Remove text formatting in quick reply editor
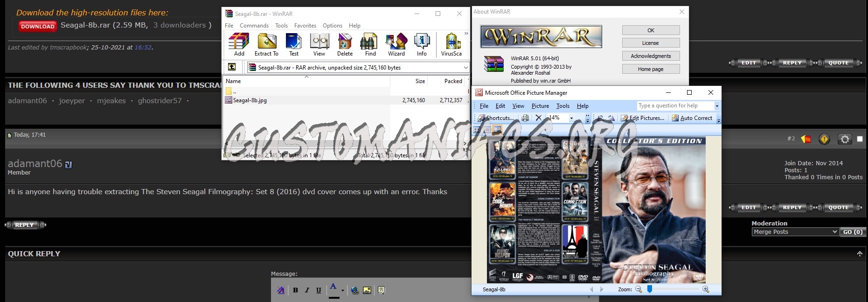Screen dimensions: 868x302 281,290
